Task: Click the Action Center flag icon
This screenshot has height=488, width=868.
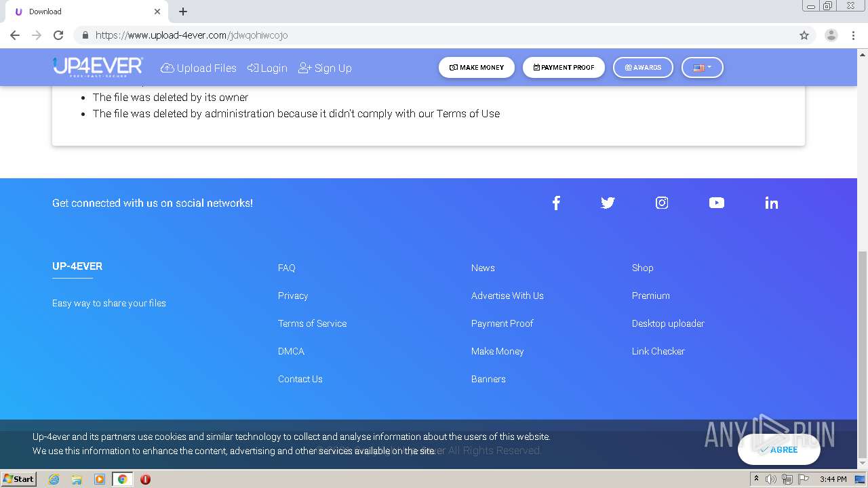Action: [804, 479]
